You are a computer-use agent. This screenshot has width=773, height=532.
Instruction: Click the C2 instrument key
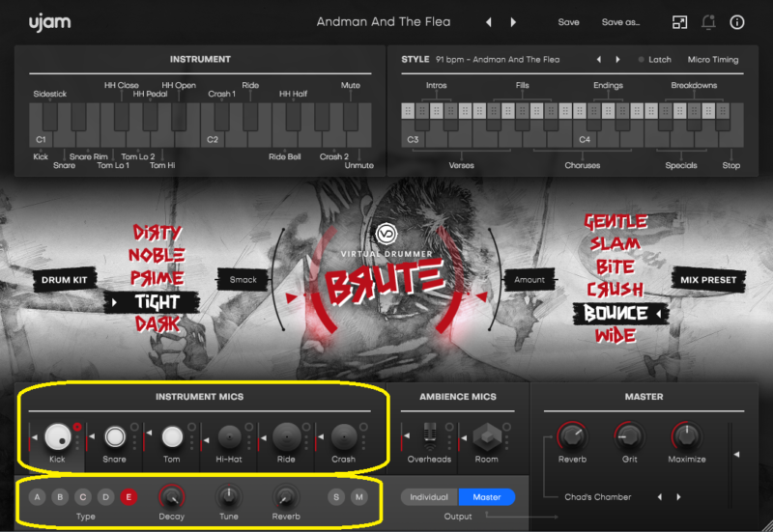tap(213, 139)
